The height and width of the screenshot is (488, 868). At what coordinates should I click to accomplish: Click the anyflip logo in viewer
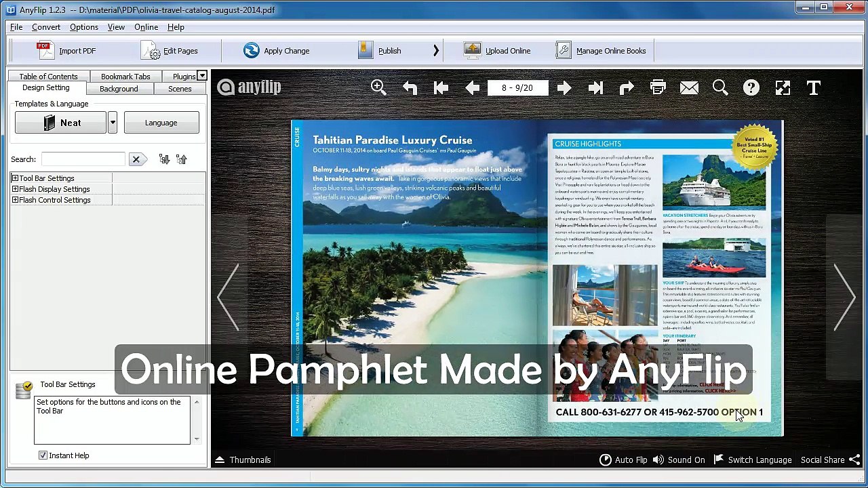point(249,87)
